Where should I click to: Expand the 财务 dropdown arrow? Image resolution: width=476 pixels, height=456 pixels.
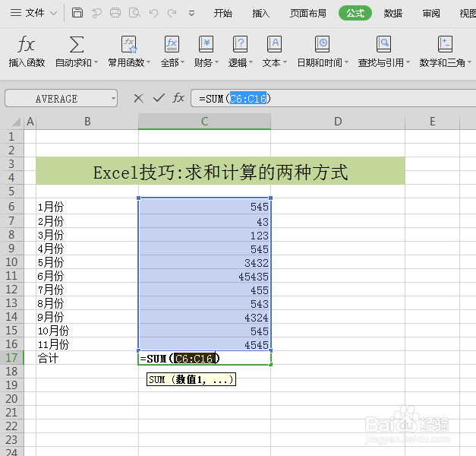217,62
